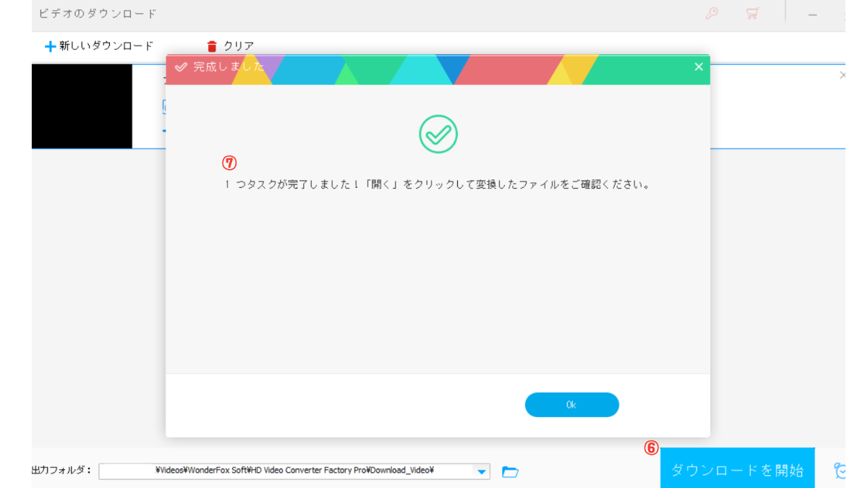The image size is (868, 488).
Task: Minimize the ビデオのダウンロード window
Action: 813,14
